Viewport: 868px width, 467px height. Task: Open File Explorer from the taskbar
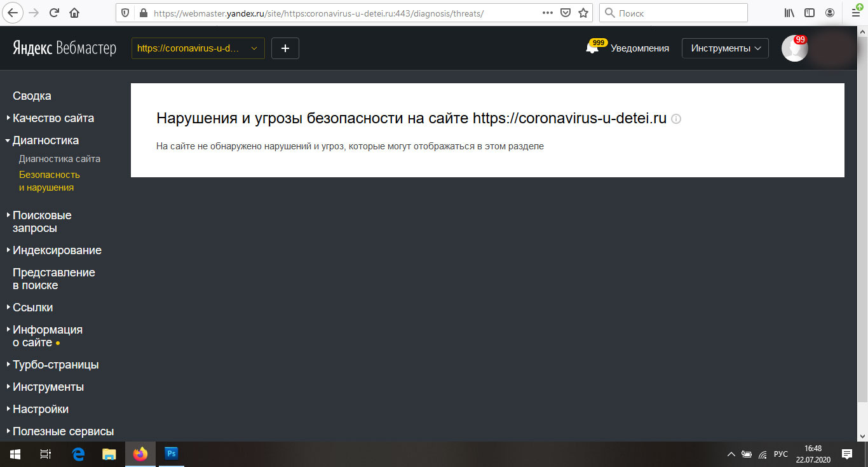(x=109, y=454)
